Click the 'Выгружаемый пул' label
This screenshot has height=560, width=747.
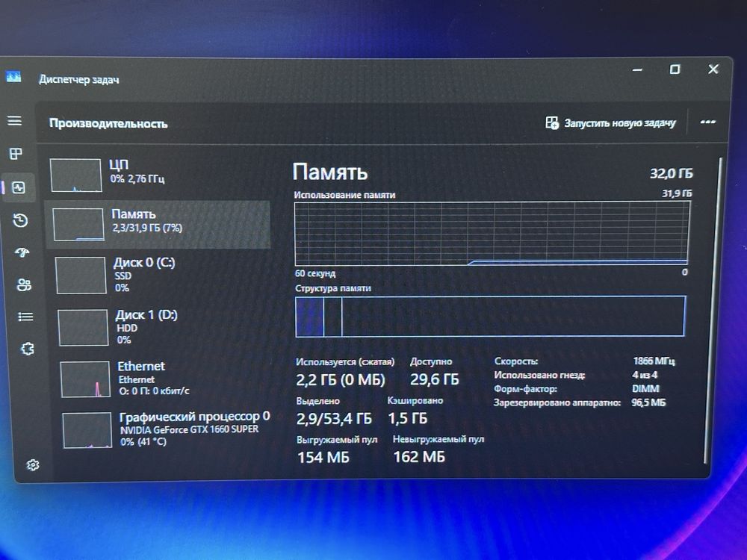(x=337, y=440)
